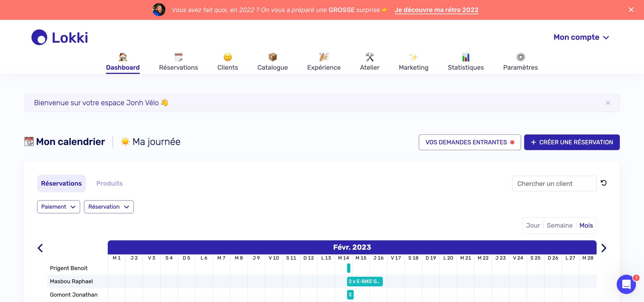Viewport: 644px width, 302px height.
Task: Click the Mon calendrier calendar icon
Action: click(29, 141)
